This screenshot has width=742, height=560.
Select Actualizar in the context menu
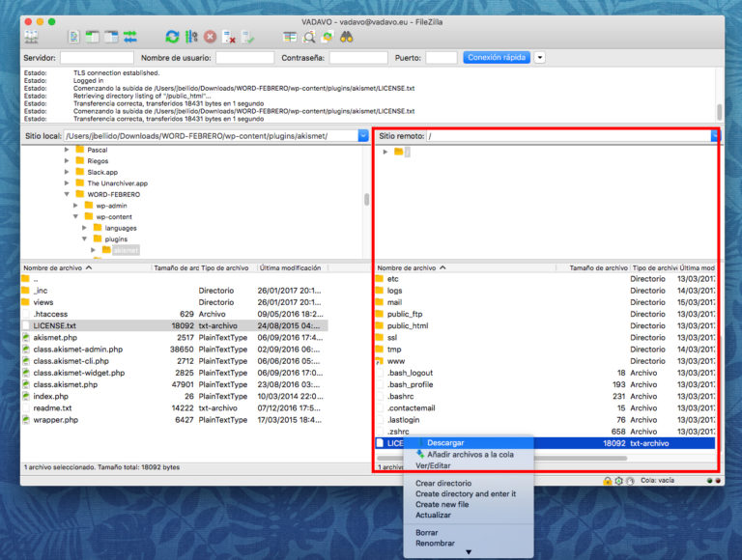click(433, 515)
